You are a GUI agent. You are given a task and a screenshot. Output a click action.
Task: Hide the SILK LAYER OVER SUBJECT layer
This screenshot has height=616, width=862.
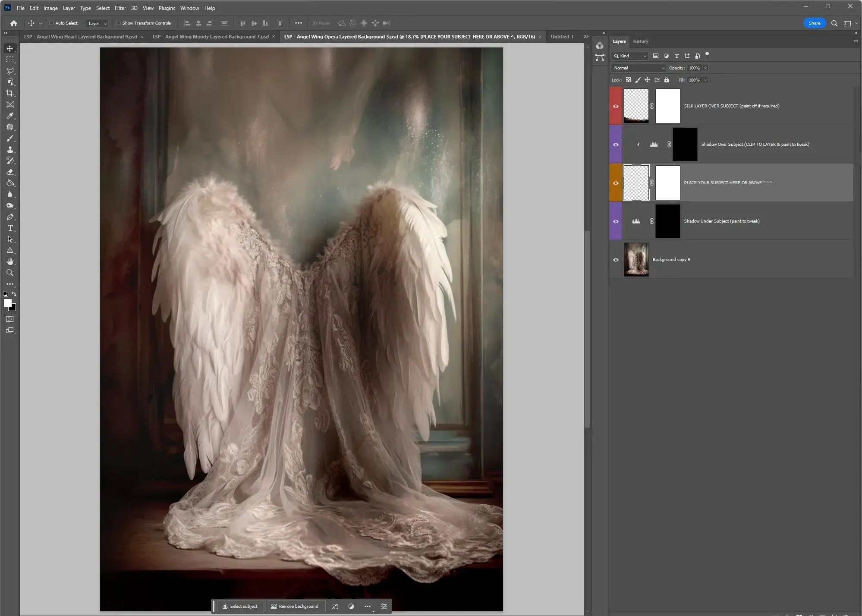pos(616,106)
